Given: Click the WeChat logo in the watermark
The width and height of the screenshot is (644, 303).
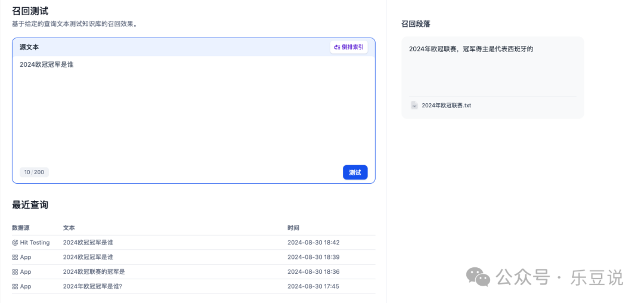Looking at the screenshot, I should tap(478, 276).
